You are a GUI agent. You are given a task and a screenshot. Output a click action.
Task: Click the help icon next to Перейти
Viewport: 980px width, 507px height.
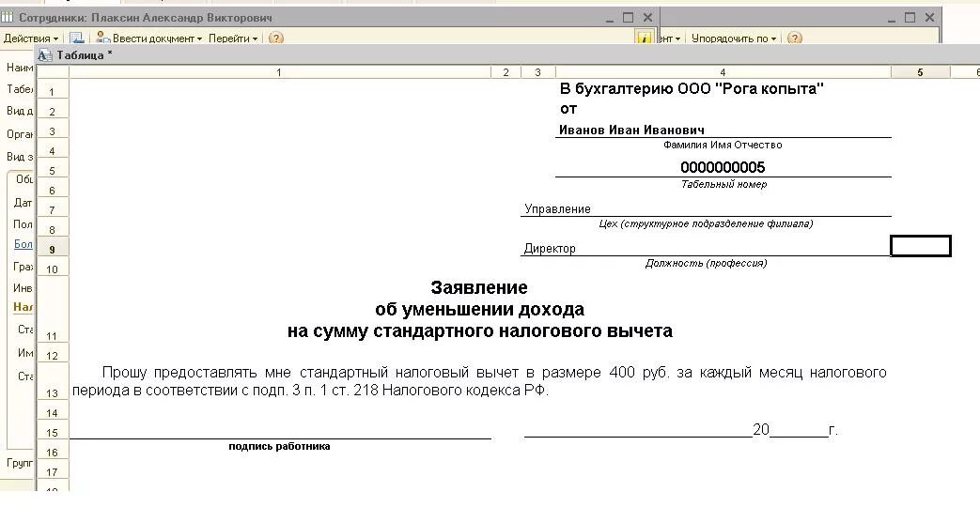pos(275,38)
